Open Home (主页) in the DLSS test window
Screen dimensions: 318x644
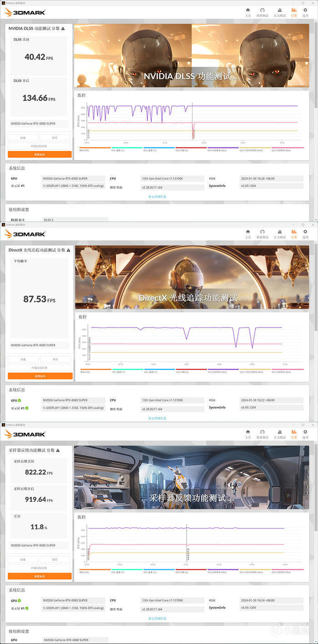248,12
